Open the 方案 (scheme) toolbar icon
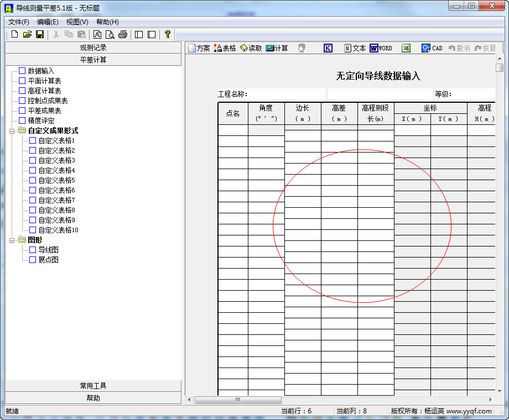 [199, 48]
